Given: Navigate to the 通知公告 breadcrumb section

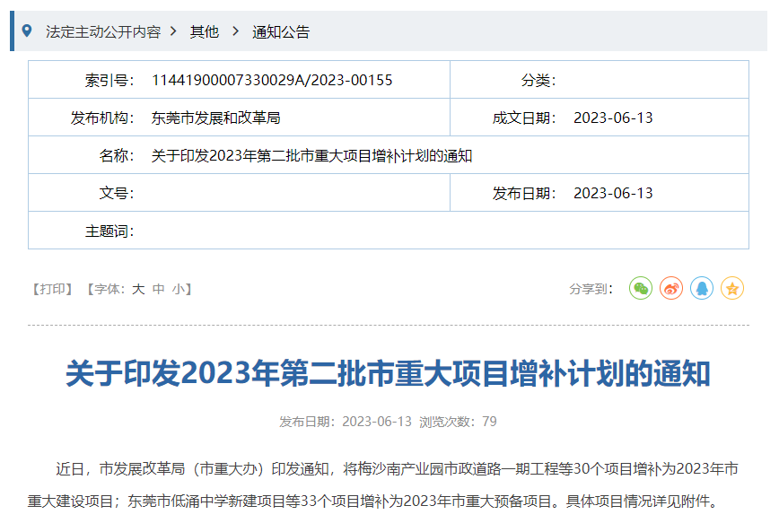Looking at the screenshot, I should pyautogui.click(x=281, y=32).
